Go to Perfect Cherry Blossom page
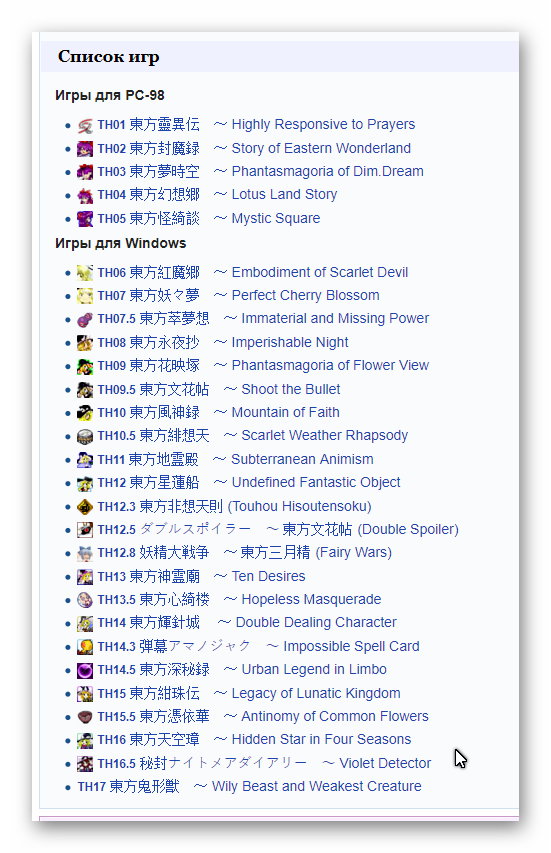The height and width of the screenshot is (853, 551). pos(306,295)
